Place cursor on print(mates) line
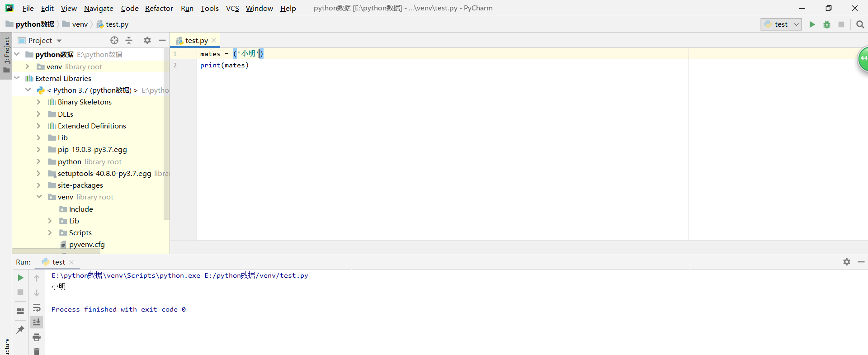Image resolution: width=868 pixels, height=355 pixels. pyautogui.click(x=225, y=65)
